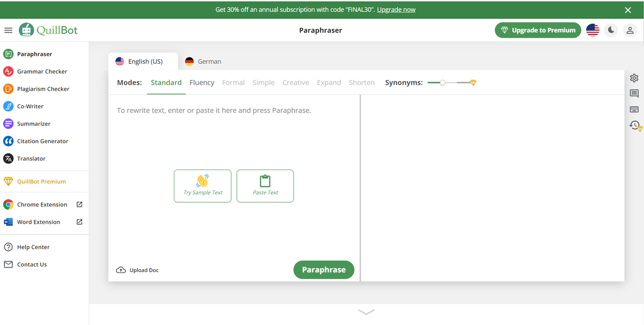
Task: Choose the Standard mode
Action: coord(166,83)
